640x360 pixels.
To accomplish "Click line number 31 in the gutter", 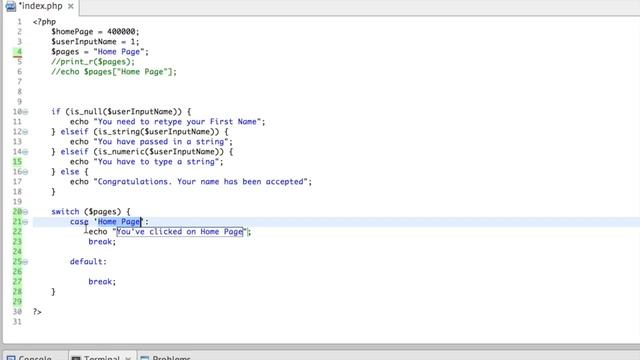I will [x=17, y=322].
